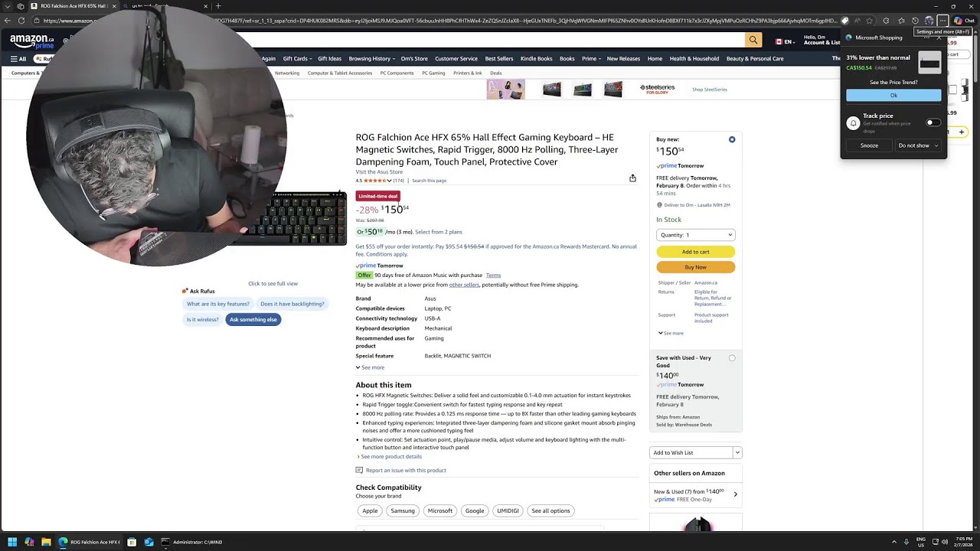Click the Select from 2 plans link
Image resolution: width=980 pixels, height=551 pixels.
[439, 232]
